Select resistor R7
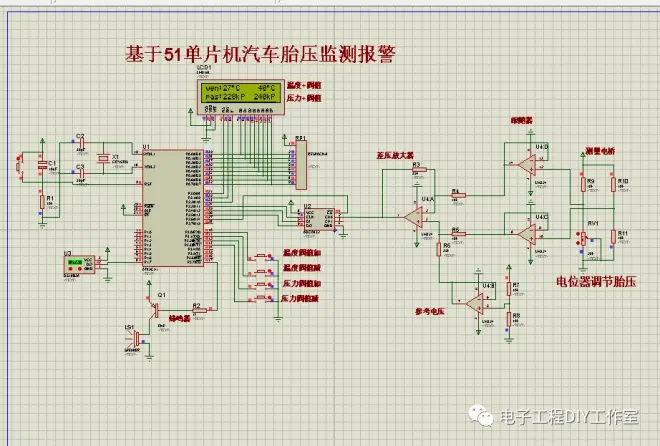Image resolution: width=660 pixels, height=446 pixels. point(509,289)
